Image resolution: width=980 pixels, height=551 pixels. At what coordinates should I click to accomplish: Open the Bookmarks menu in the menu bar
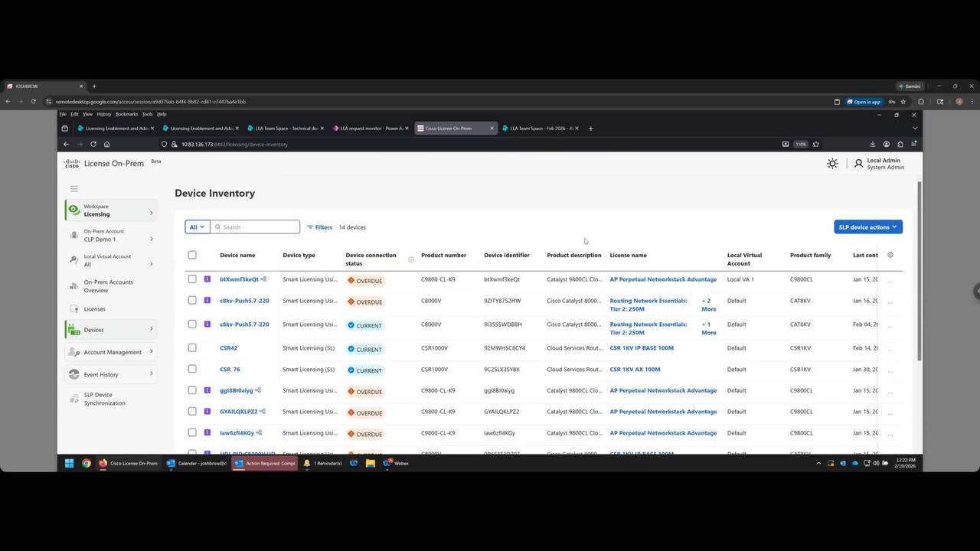126,114
